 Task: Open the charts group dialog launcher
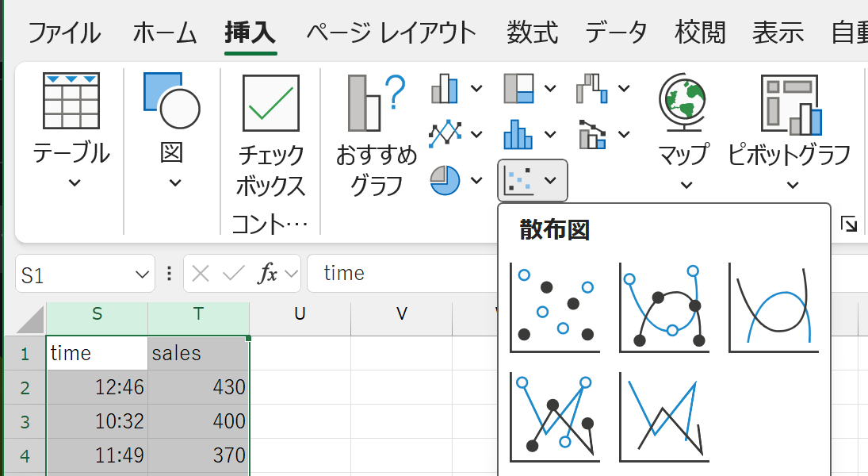pyautogui.click(x=849, y=225)
